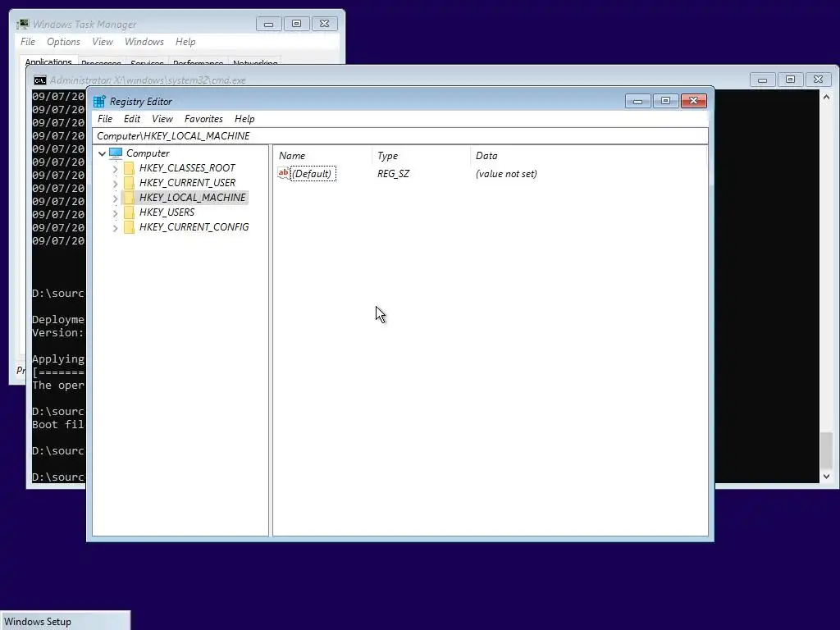Open the Edit menu in Registry Editor
Image resolution: width=840 pixels, height=630 pixels.
[x=132, y=119]
